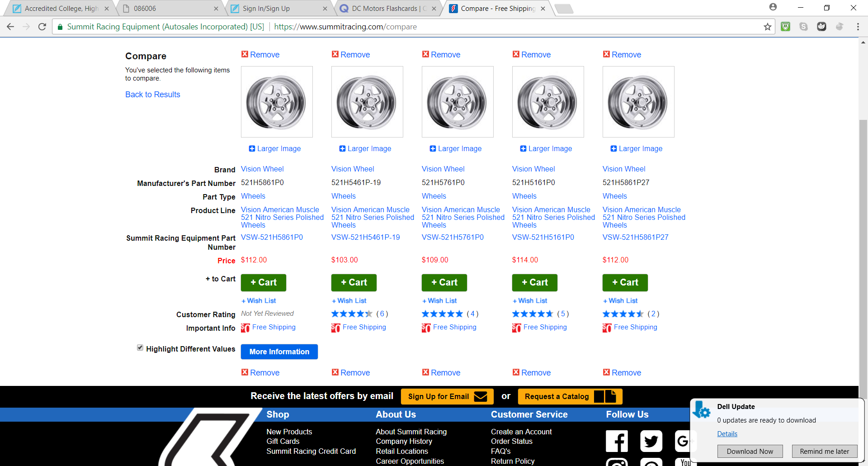Click Sign Up for Email button

pyautogui.click(x=447, y=396)
